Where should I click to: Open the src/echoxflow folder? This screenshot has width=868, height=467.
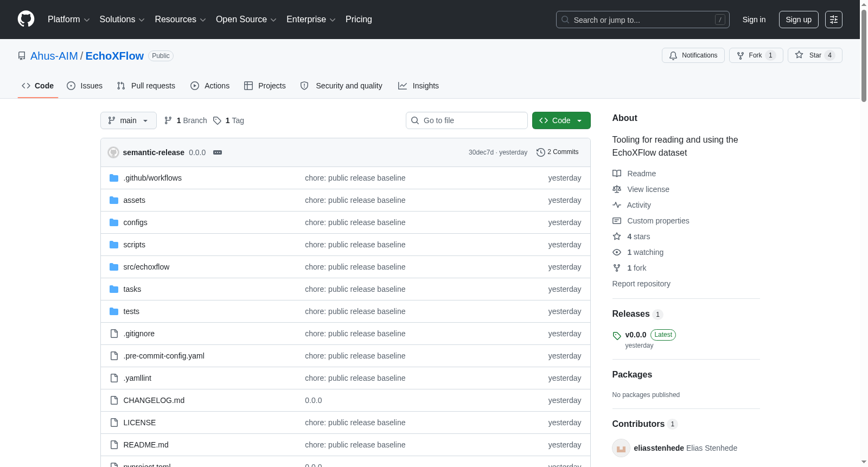coord(146,267)
